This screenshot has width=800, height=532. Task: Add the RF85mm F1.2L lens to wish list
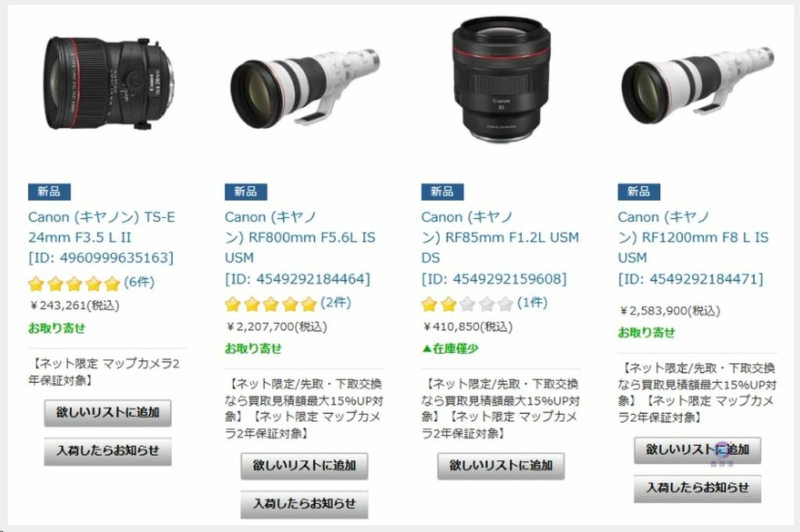click(501, 466)
